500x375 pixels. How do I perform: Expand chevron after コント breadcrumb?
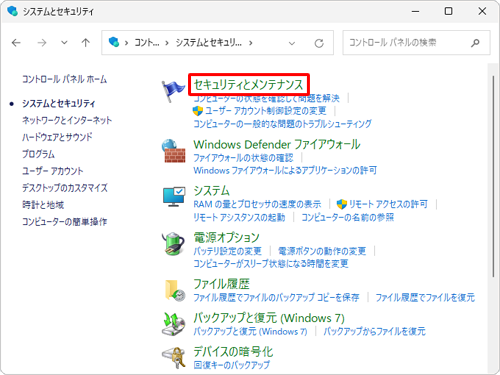[x=167, y=43]
